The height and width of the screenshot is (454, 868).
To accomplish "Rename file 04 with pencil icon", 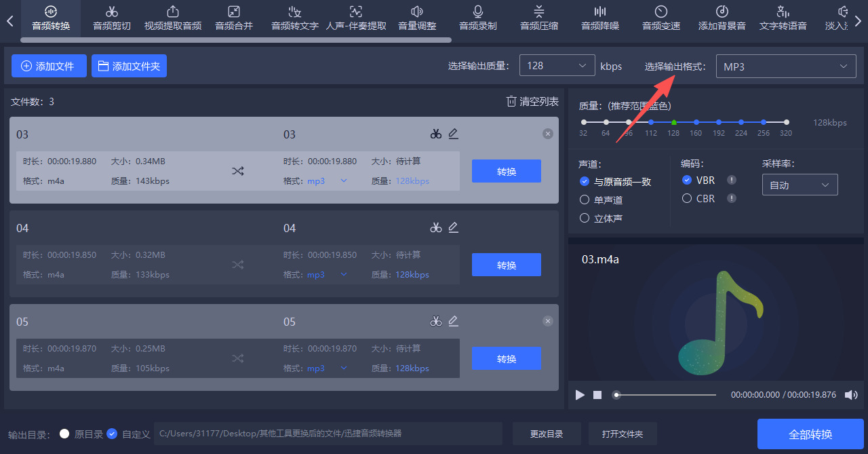I will click(454, 227).
